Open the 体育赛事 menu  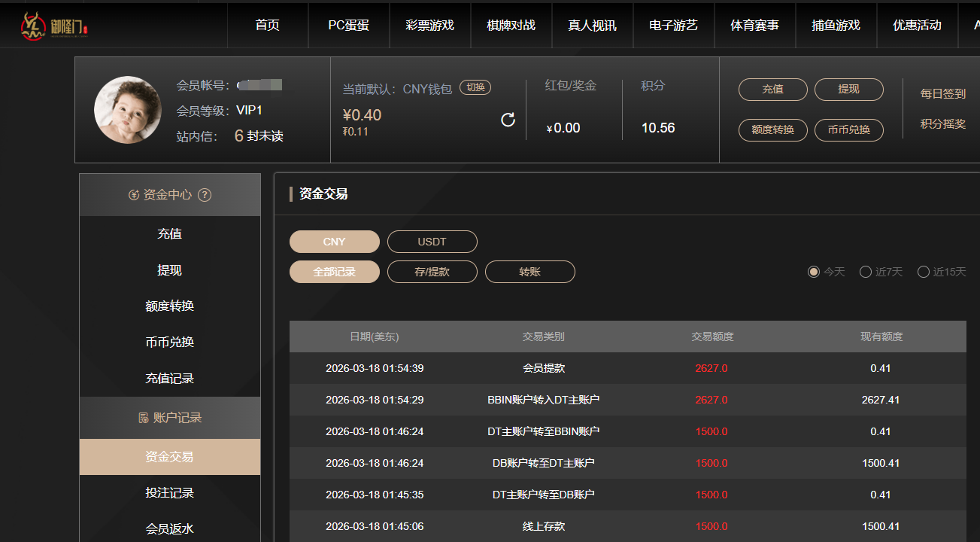(754, 24)
